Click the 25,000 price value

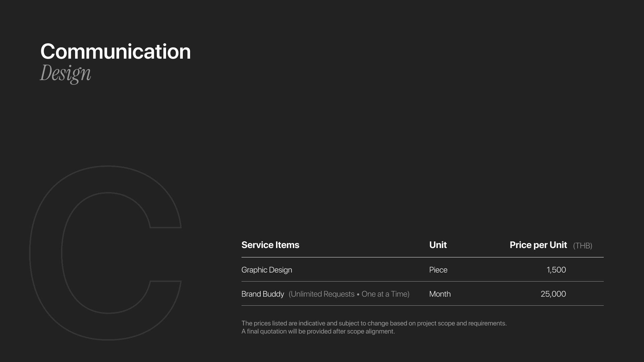coord(553,294)
